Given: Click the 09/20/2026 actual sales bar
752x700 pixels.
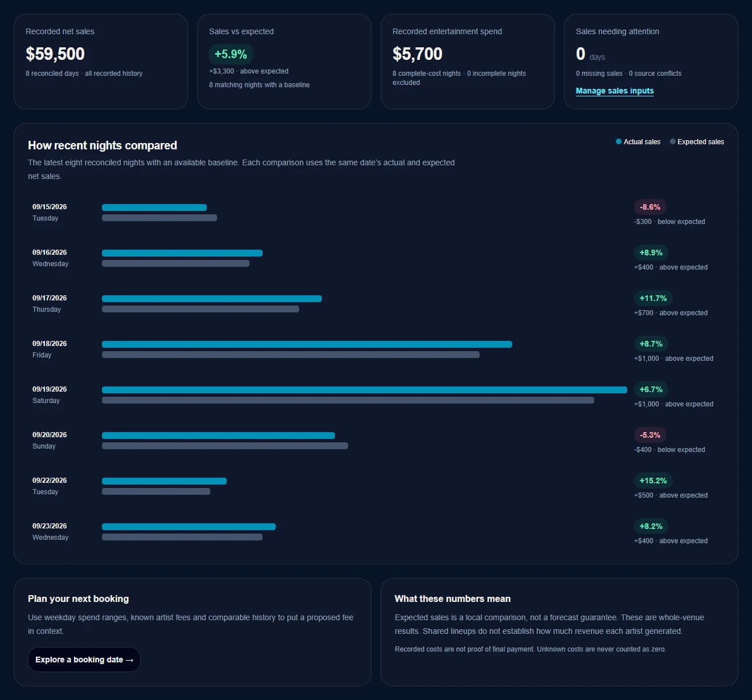Looking at the screenshot, I should [x=218, y=436].
